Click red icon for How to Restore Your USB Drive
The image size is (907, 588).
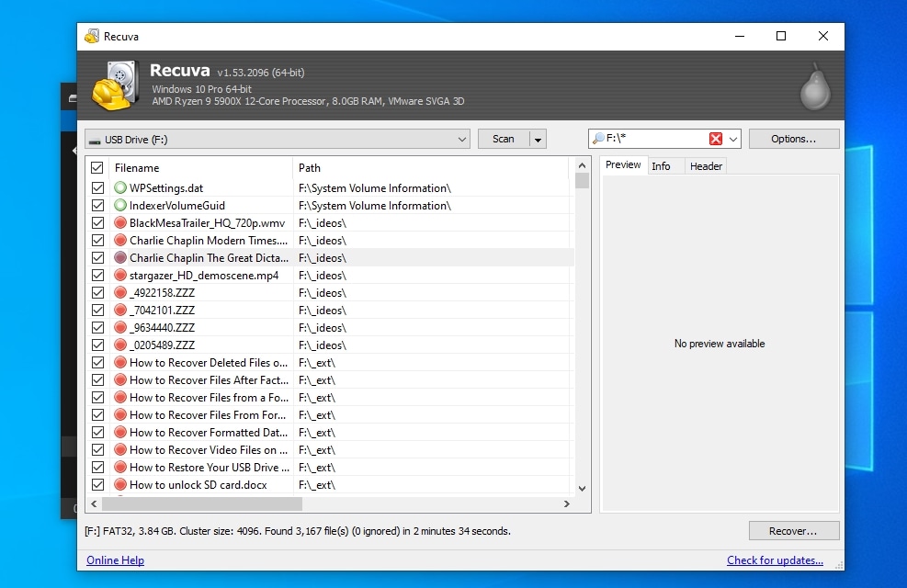(x=120, y=467)
